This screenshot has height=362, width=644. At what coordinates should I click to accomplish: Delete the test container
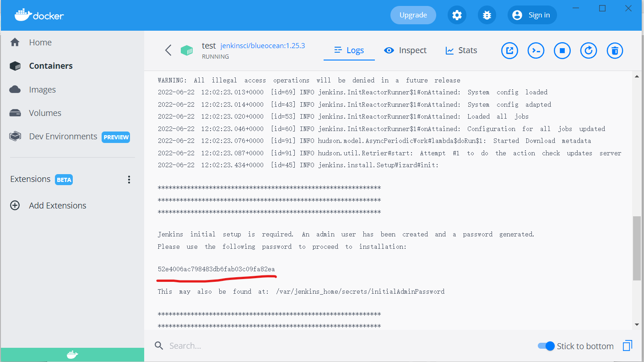615,50
